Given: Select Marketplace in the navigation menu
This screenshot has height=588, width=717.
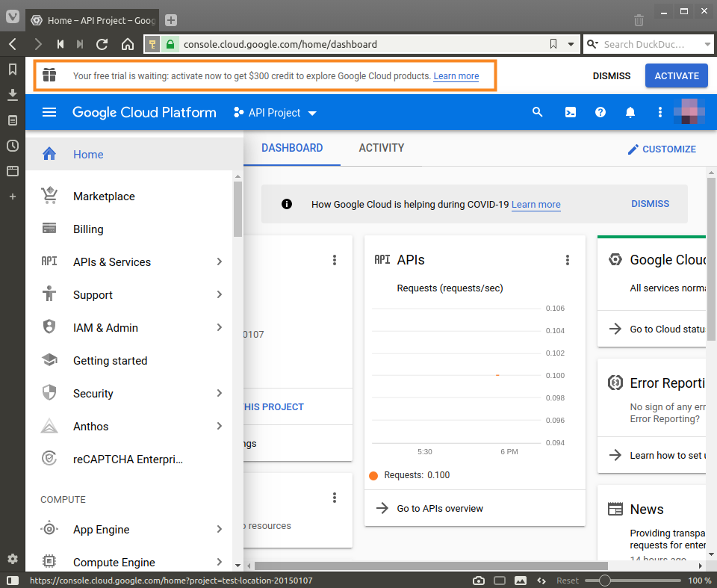Looking at the screenshot, I should [129, 196].
